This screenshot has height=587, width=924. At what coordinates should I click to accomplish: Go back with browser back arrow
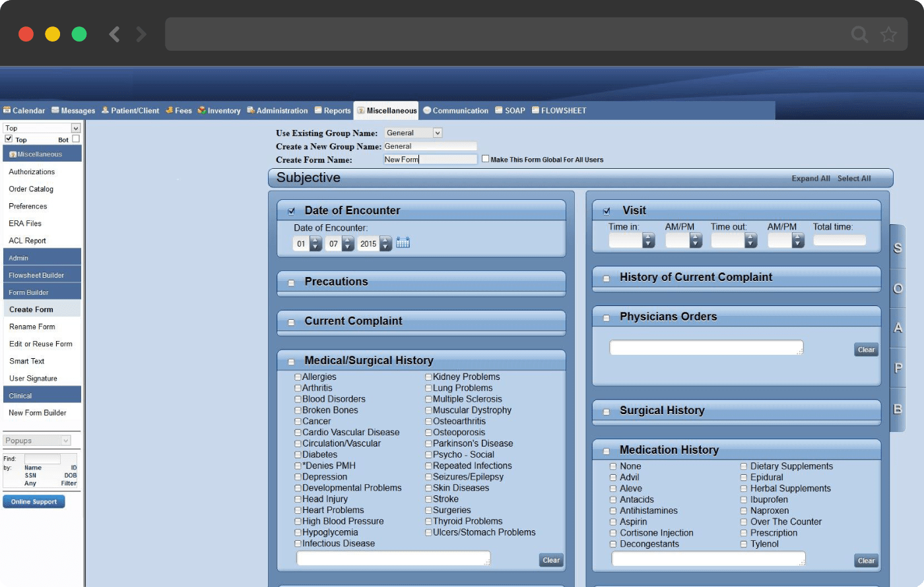(114, 34)
